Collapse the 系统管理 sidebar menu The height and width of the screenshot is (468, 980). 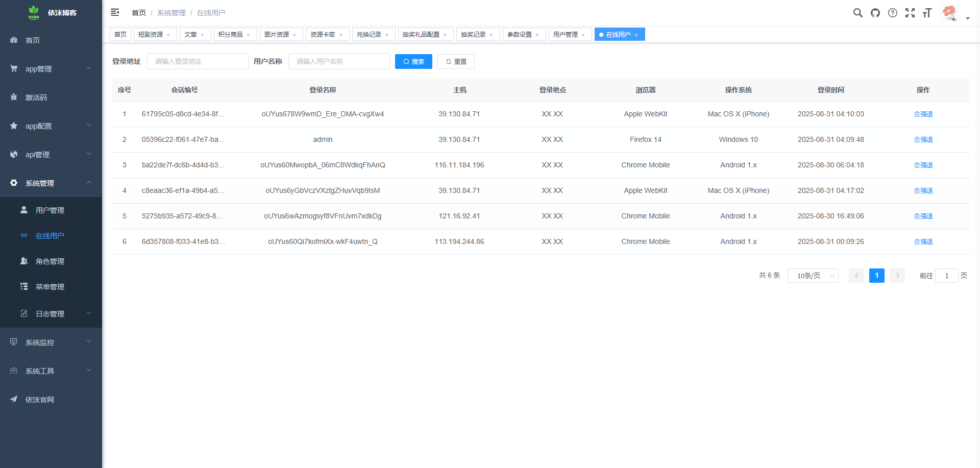51,183
